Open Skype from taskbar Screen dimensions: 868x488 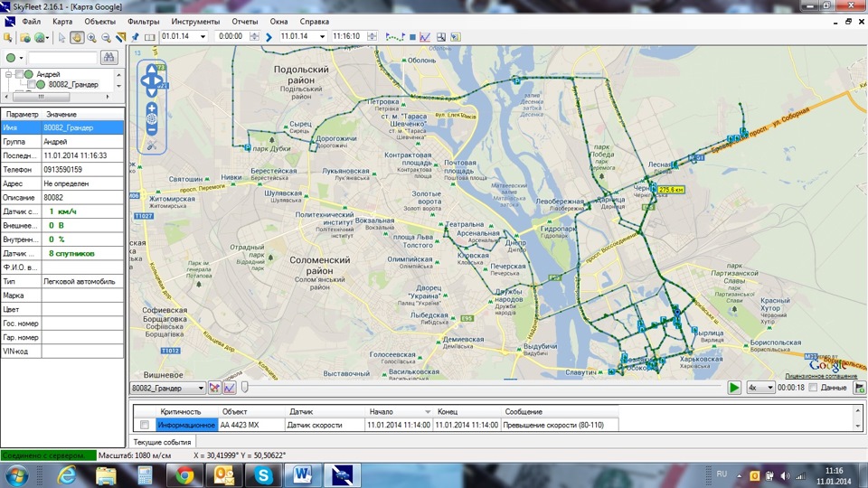pyautogui.click(x=263, y=475)
